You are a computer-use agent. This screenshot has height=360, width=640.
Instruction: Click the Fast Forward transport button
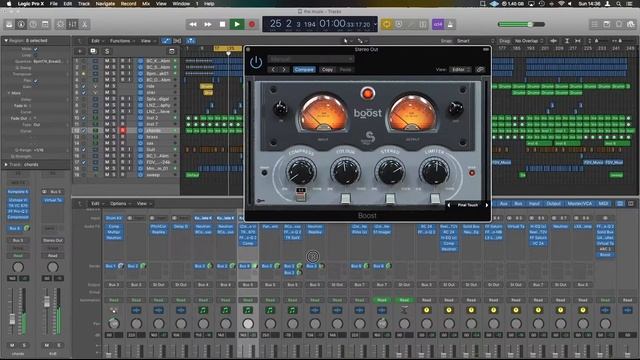point(207,24)
